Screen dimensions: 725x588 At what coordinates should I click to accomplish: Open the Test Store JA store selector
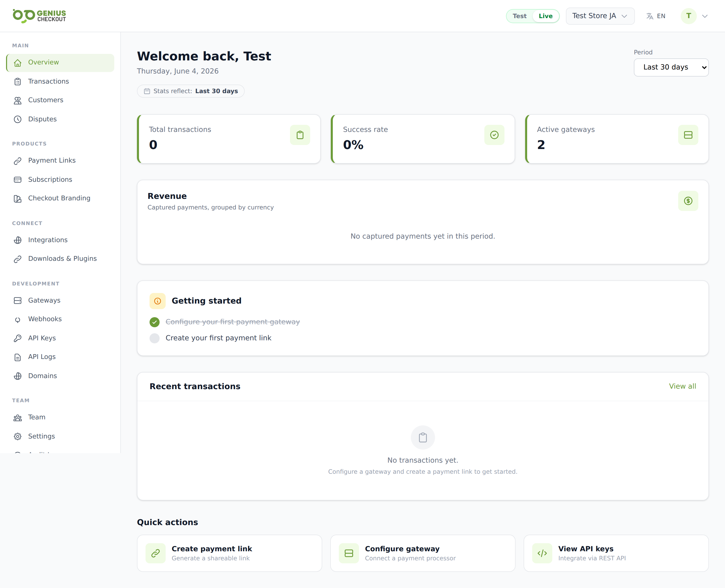pyautogui.click(x=600, y=16)
